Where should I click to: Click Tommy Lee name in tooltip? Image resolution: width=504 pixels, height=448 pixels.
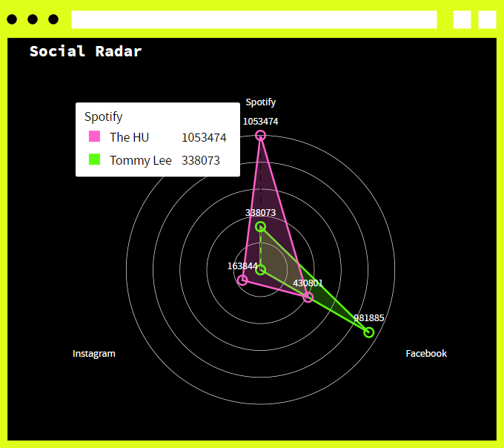click(x=141, y=160)
